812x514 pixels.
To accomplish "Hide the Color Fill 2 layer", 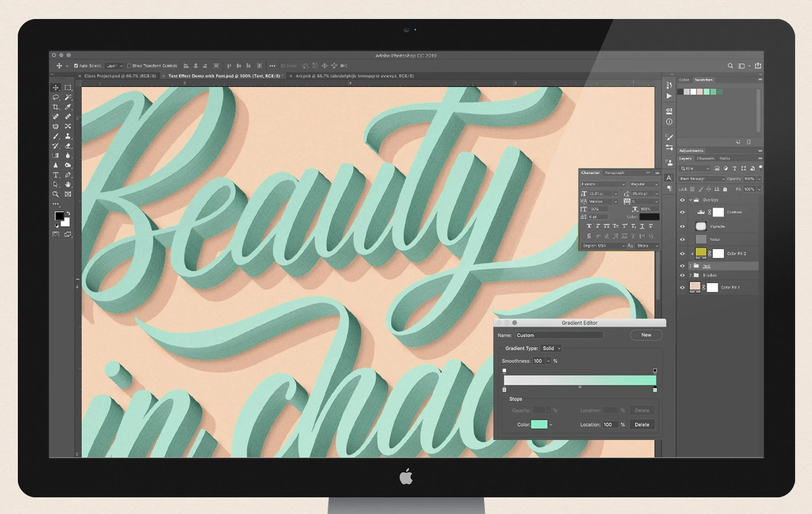I will (682, 254).
